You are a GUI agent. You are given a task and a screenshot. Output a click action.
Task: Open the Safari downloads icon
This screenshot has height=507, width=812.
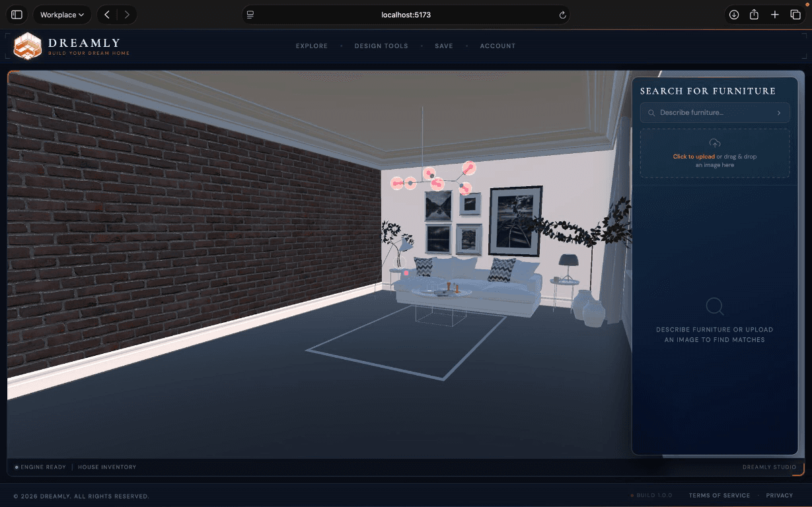[734, 15]
